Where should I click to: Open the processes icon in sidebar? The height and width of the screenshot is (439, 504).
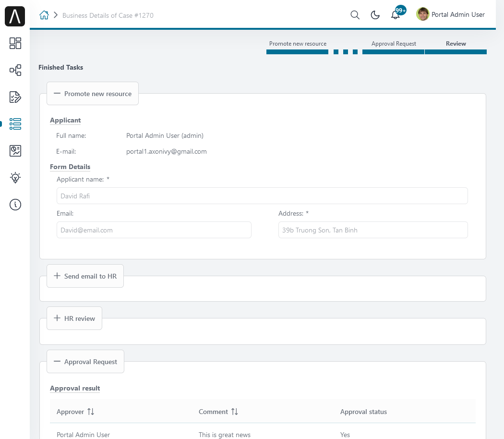coord(15,70)
